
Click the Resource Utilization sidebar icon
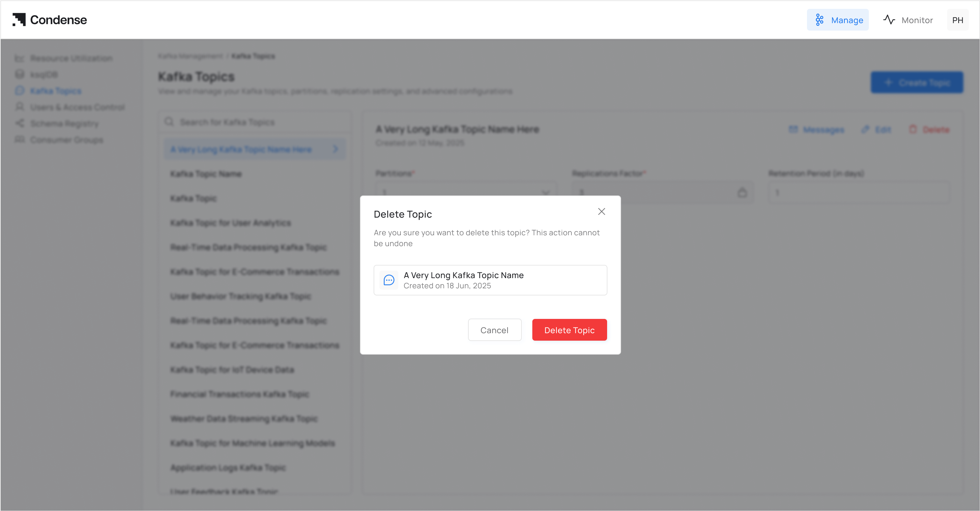[19, 58]
